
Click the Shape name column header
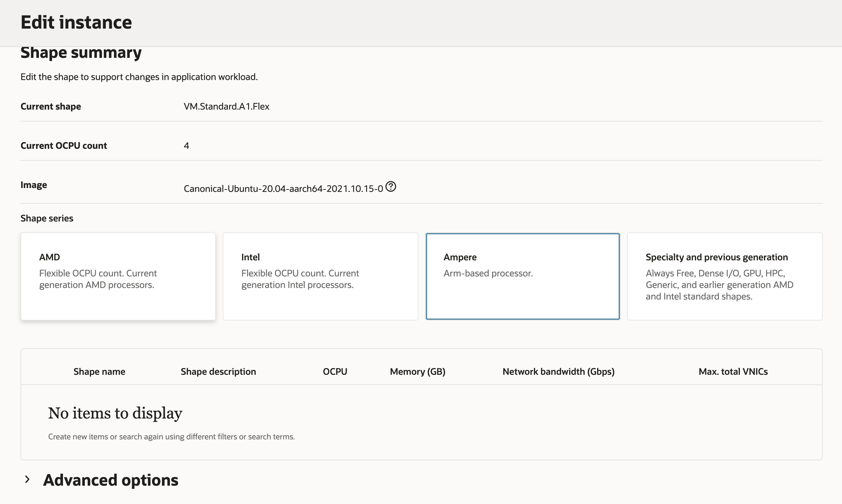(100, 372)
